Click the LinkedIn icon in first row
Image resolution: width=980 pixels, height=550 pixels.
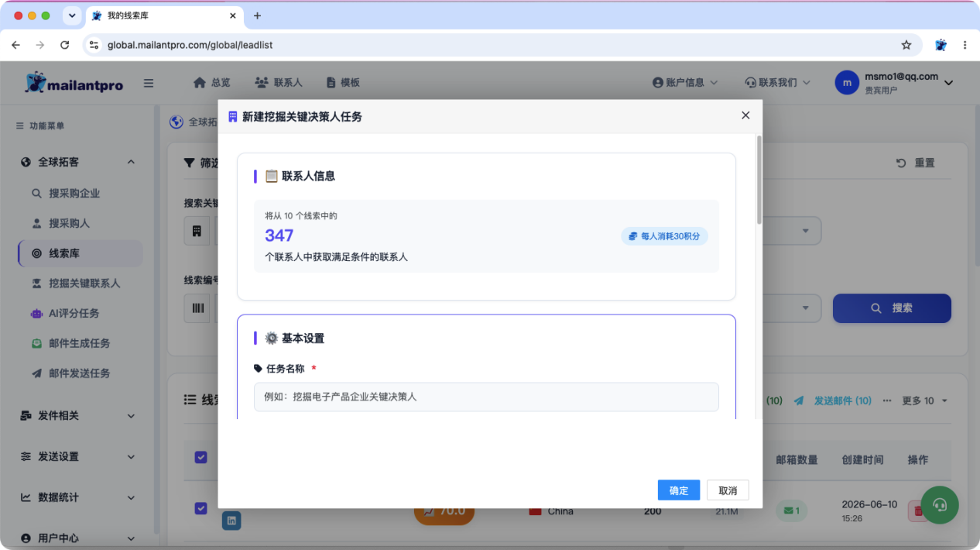231,521
